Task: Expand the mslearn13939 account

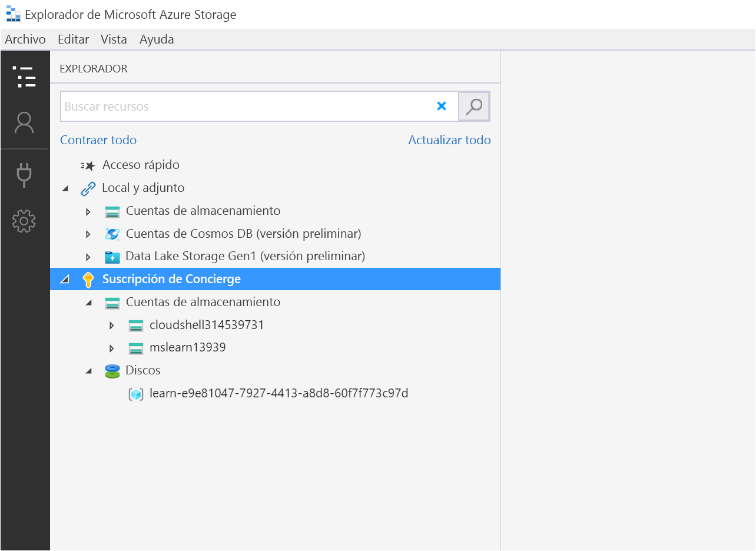Action: [112, 348]
